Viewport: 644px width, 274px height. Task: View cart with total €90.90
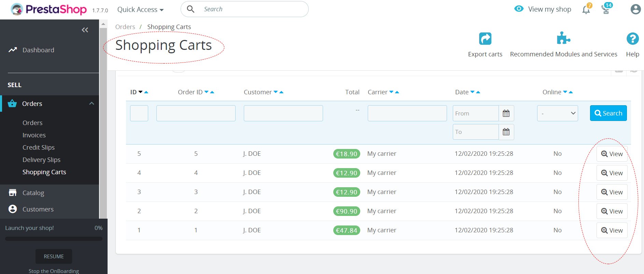(x=612, y=211)
